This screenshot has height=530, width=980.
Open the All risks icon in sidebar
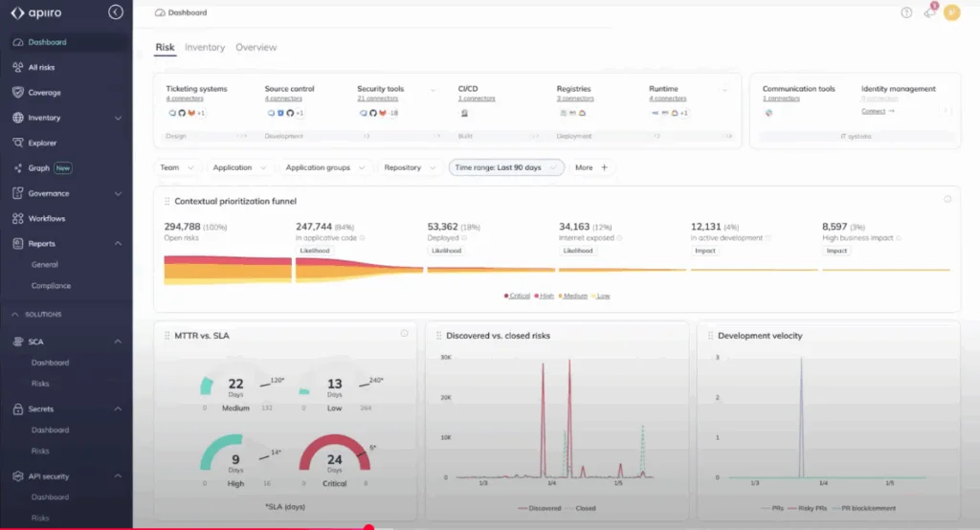click(17, 67)
